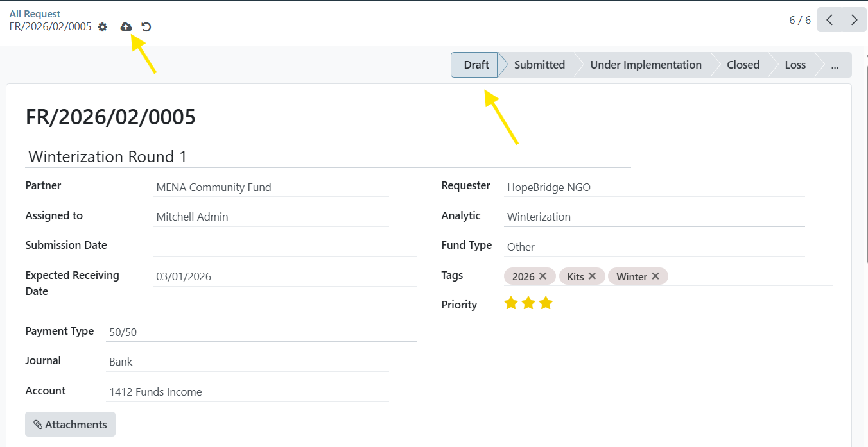The image size is (868, 447).
Task: Click the Submission Date input field
Action: pyautogui.click(x=284, y=246)
